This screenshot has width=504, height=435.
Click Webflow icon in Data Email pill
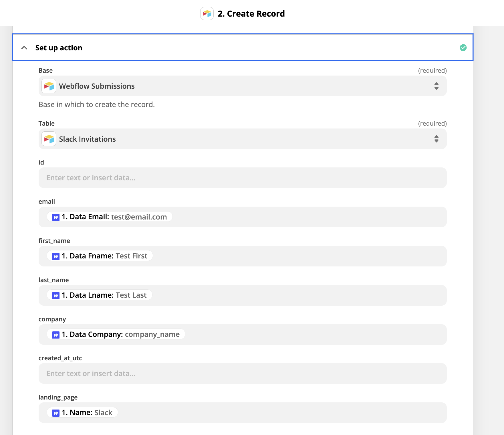pos(56,217)
